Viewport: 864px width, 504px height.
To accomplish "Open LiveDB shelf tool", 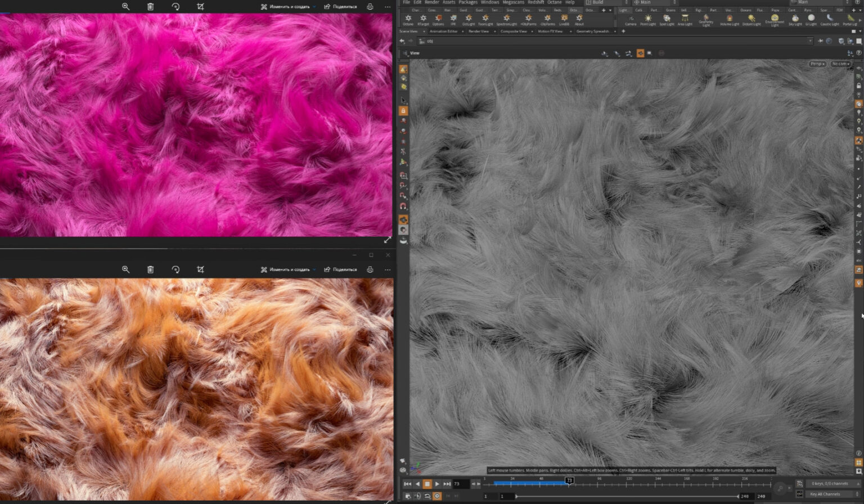I will [564, 20].
